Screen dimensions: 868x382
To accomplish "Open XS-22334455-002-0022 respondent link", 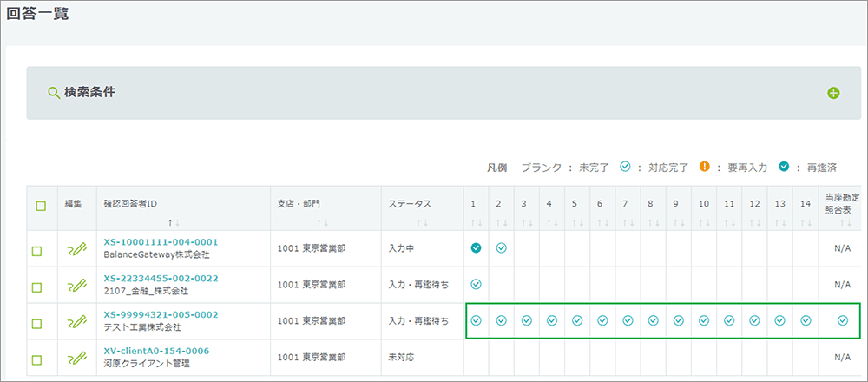I will point(161,279).
